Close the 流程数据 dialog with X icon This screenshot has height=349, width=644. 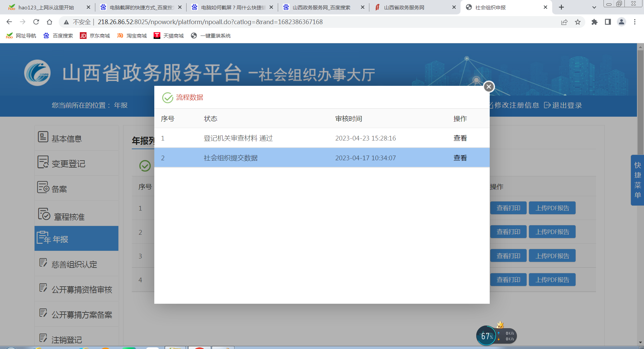[489, 87]
